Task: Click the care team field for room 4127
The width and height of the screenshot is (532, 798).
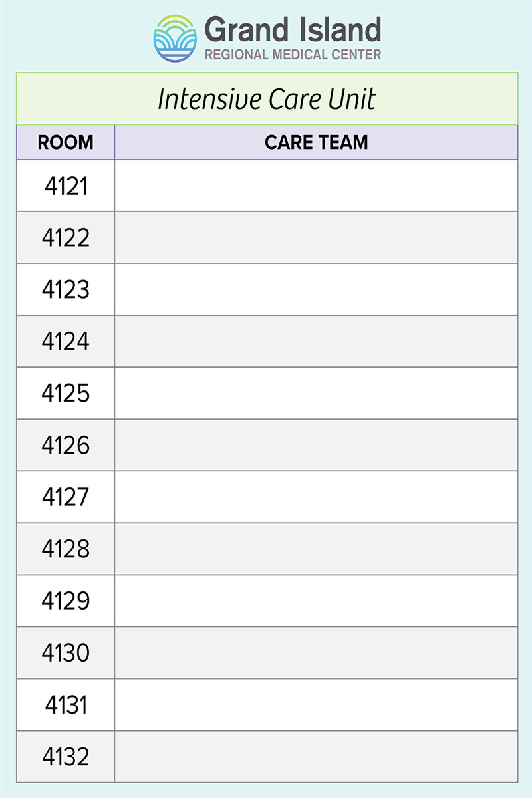Action: 317,497
